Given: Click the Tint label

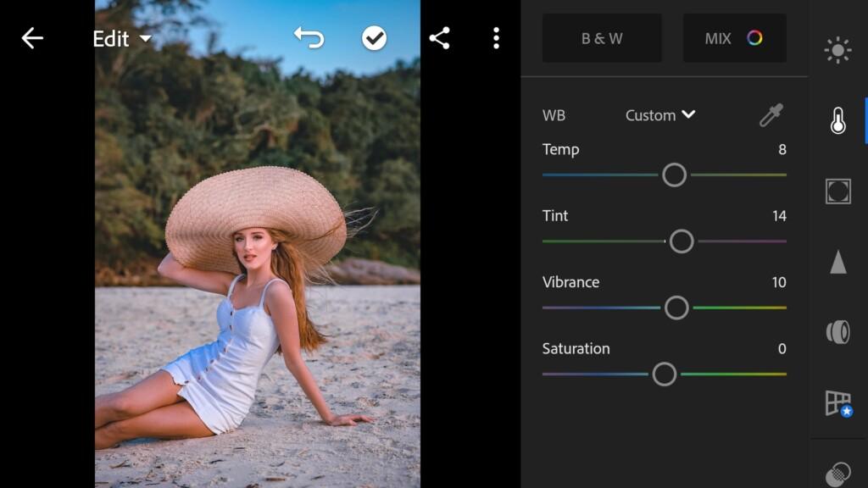Looking at the screenshot, I should tap(555, 216).
